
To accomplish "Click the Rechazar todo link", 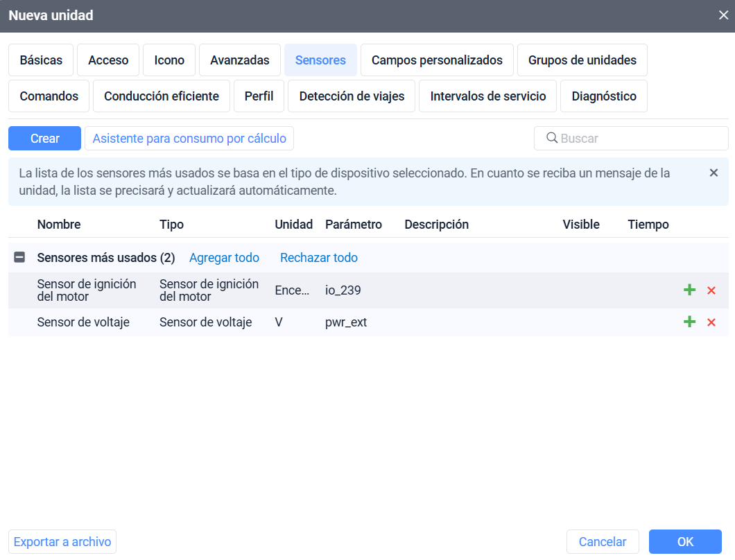I will tap(318, 257).
